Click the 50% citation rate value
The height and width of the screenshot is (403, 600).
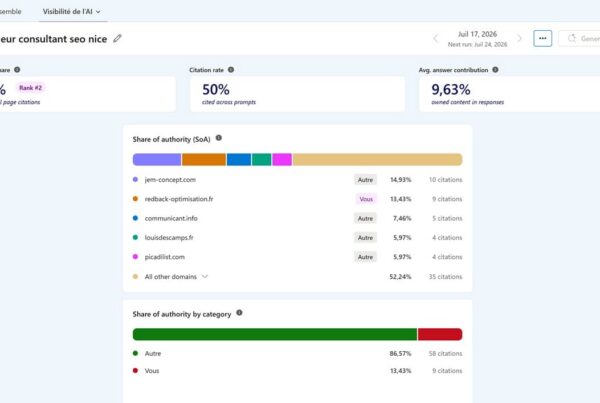216,90
